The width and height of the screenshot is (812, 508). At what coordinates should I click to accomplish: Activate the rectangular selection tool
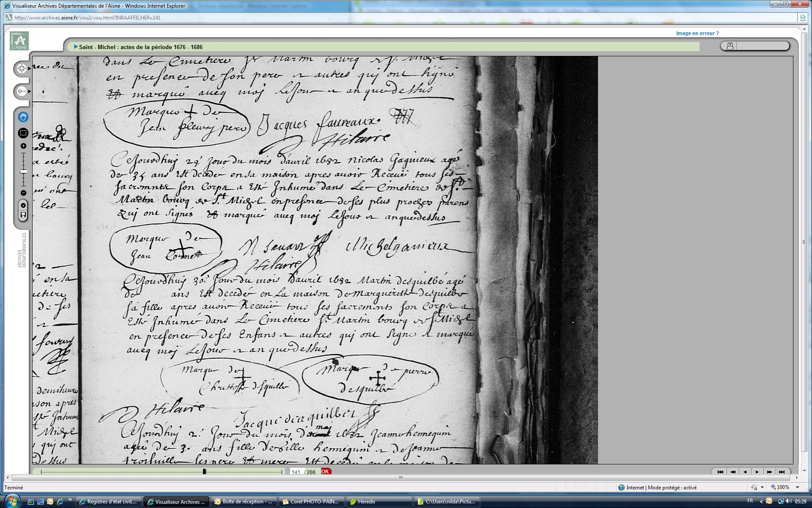click(x=23, y=133)
